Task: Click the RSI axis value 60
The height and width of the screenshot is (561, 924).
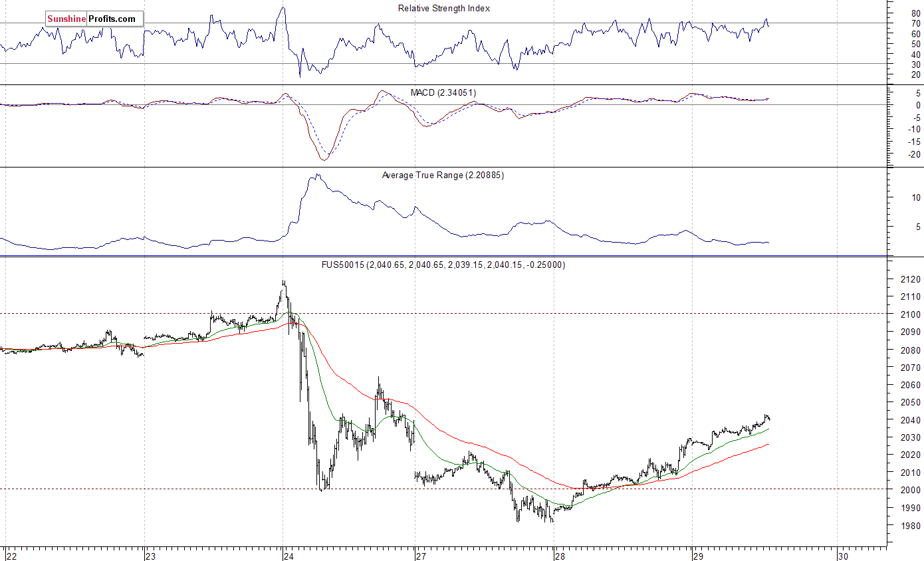Action: point(915,34)
